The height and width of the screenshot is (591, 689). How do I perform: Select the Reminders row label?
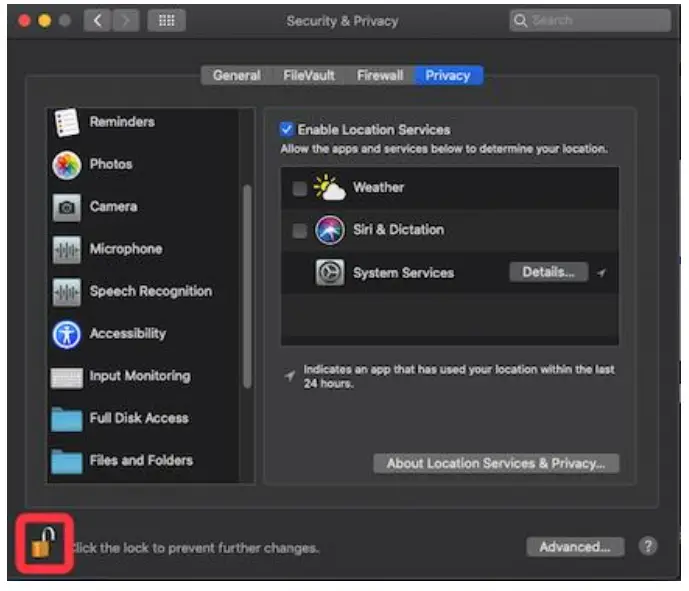pos(122,122)
